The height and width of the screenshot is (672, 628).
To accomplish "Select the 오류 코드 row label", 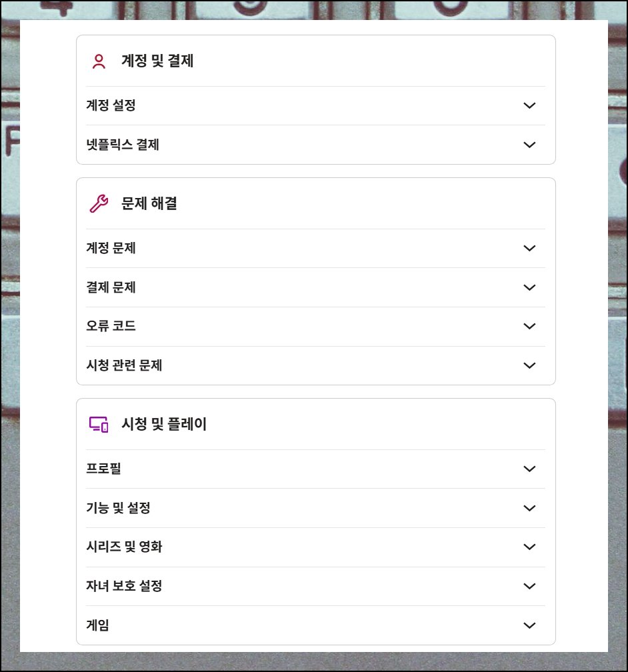I will click(111, 326).
